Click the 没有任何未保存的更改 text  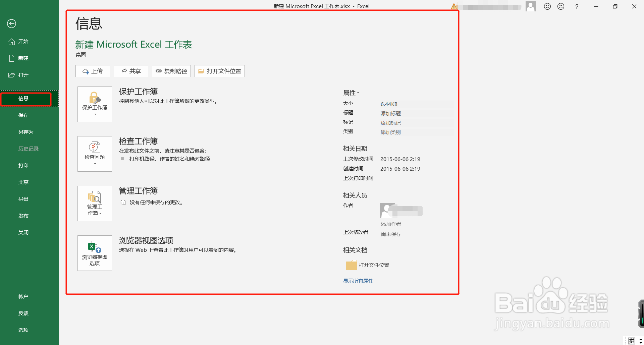pyautogui.click(x=156, y=203)
